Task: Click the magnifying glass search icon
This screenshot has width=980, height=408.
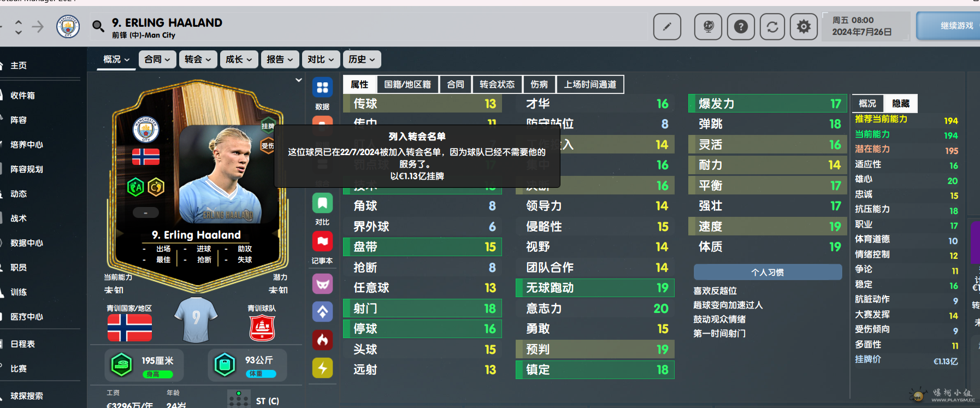Action: click(98, 26)
